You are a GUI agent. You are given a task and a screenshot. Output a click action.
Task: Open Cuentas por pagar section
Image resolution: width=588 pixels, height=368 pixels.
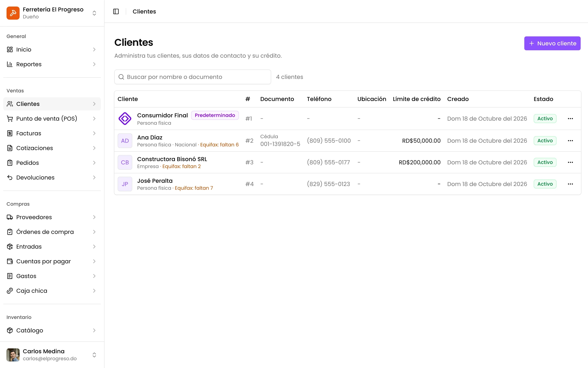click(52, 261)
